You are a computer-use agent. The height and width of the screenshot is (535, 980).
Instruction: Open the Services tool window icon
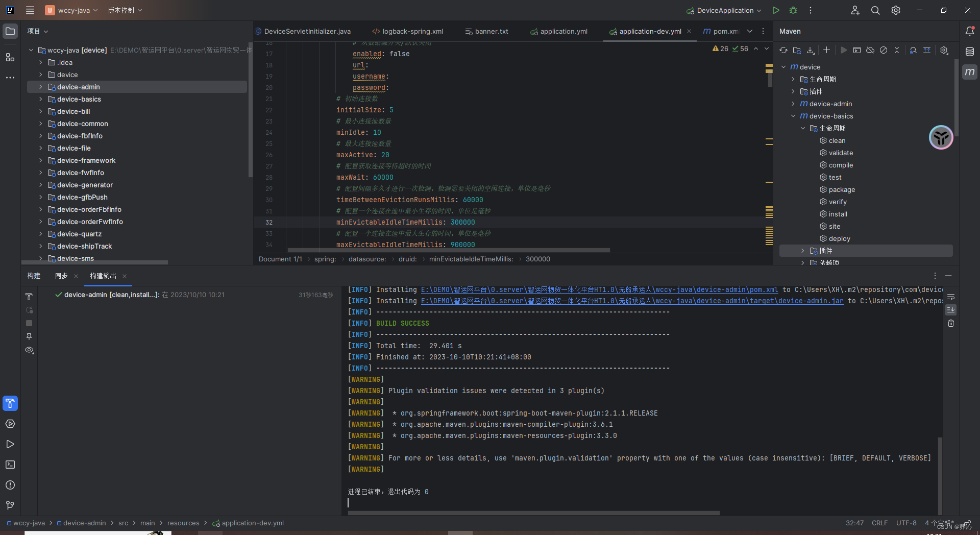(x=10, y=424)
